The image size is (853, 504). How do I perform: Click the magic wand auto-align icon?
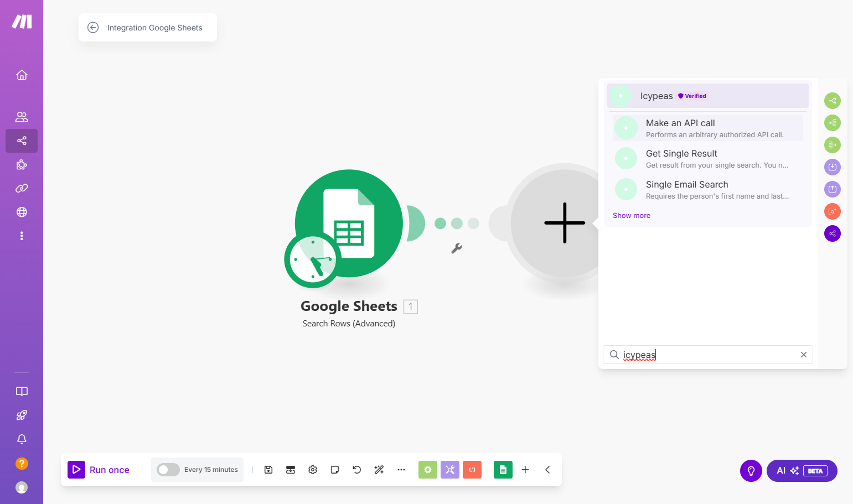pyautogui.click(x=379, y=470)
